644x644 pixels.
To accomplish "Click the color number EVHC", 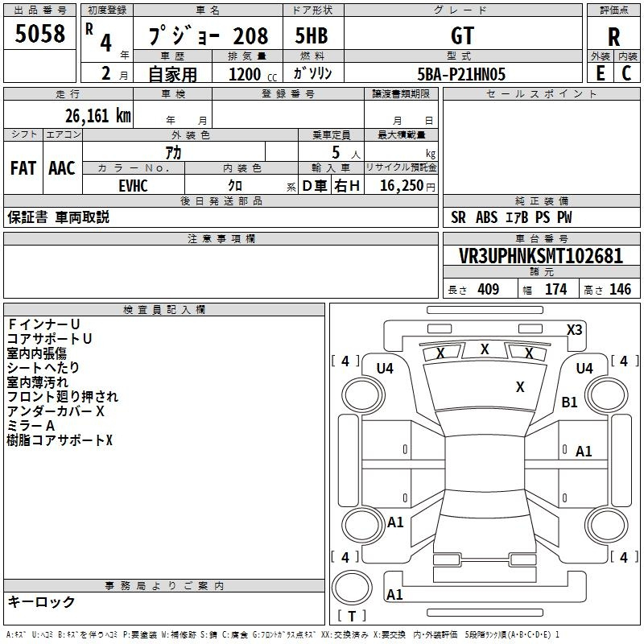I will click(134, 185).
